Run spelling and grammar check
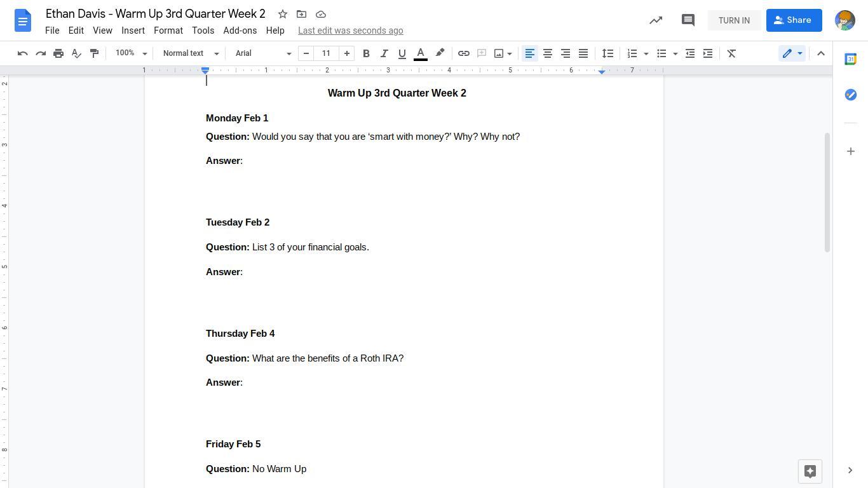The image size is (868, 488). [x=76, y=53]
